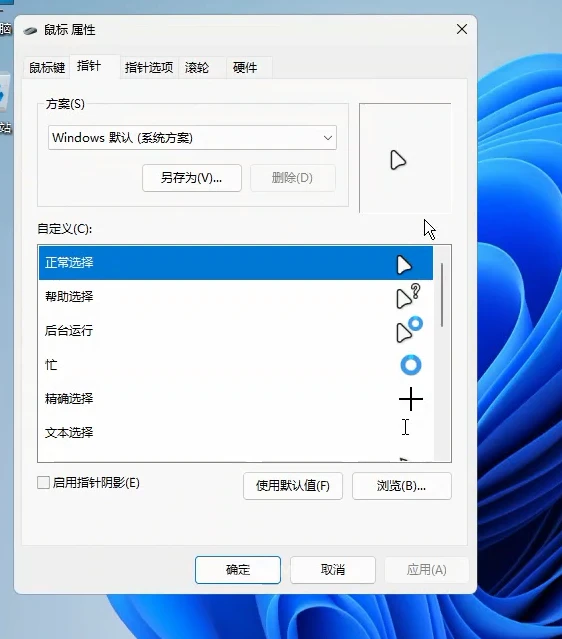Click 使用默认值(F) button

(293, 486)
